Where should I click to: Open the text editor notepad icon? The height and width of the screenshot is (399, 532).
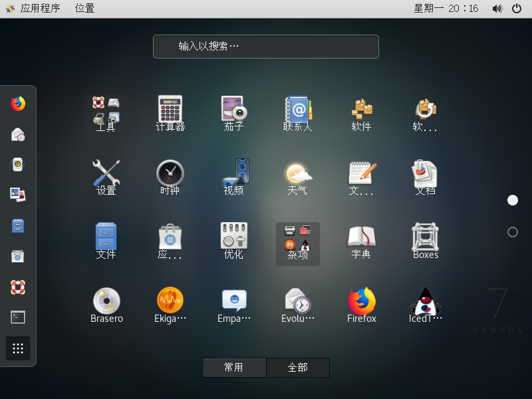click(361, 178)
